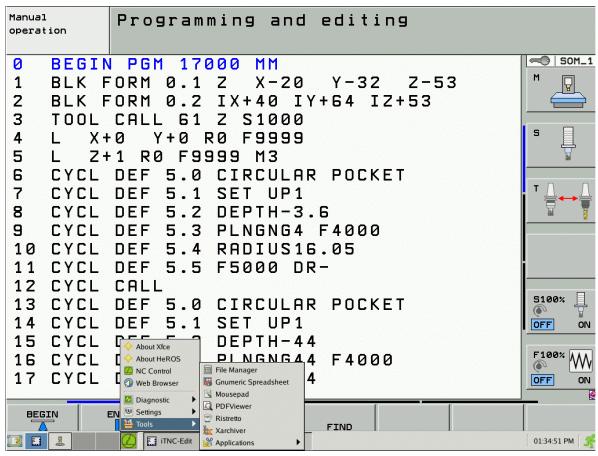Select program line 12 CYCL CALL
This screenshot has height=456, width=598.
click(x=88, y=286)
